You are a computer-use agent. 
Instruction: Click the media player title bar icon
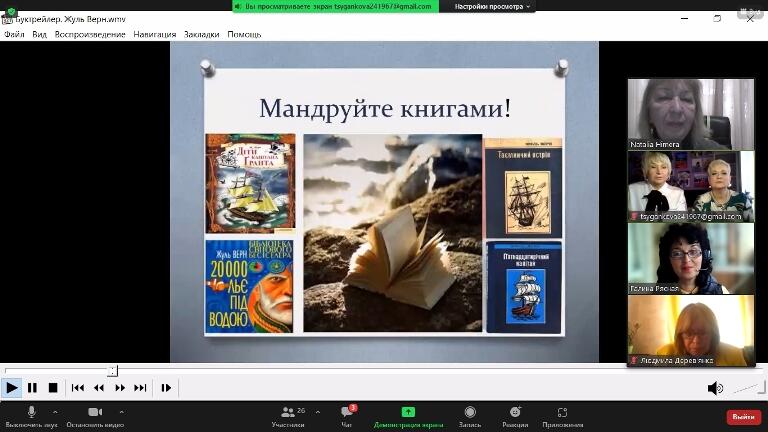click(x=7, y=20)
